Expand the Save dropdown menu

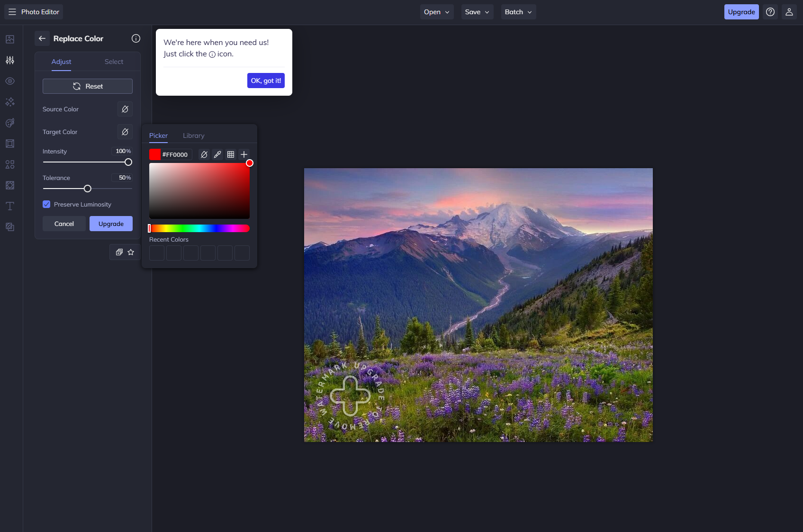[477, 12]
